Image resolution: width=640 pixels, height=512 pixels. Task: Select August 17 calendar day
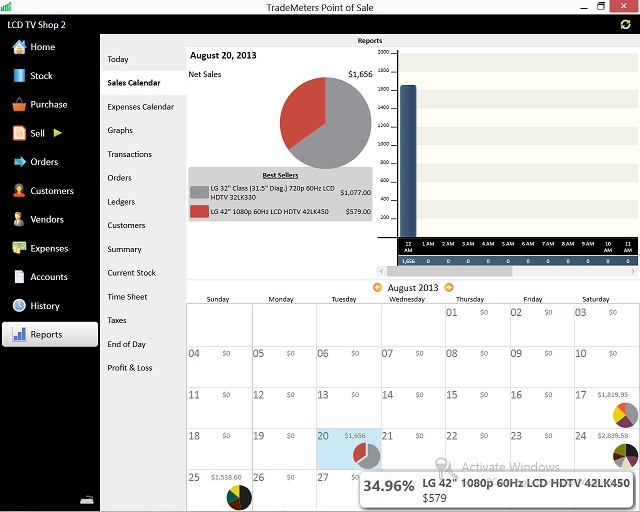click(x=607, y=408)
